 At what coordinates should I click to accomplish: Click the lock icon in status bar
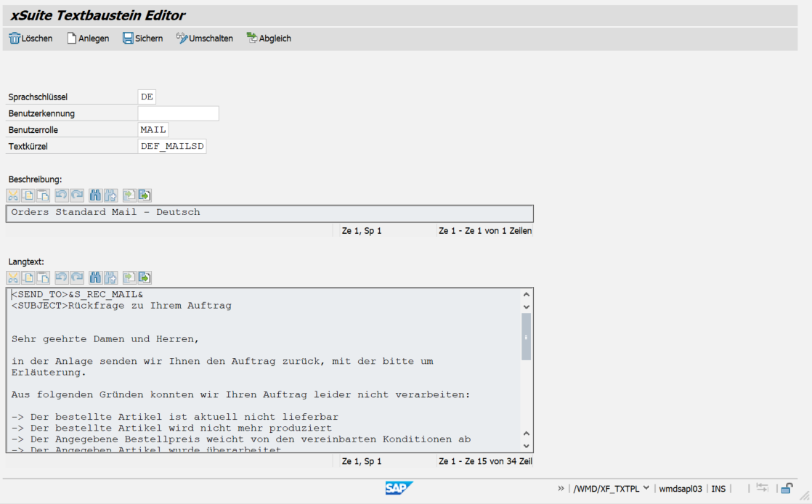pos(787,489)
